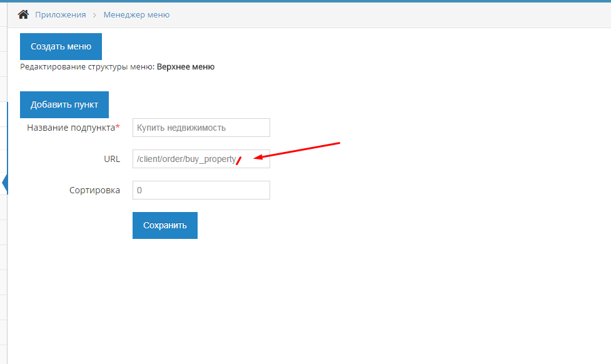Click the red required asterisk marker

click(118, 127)
